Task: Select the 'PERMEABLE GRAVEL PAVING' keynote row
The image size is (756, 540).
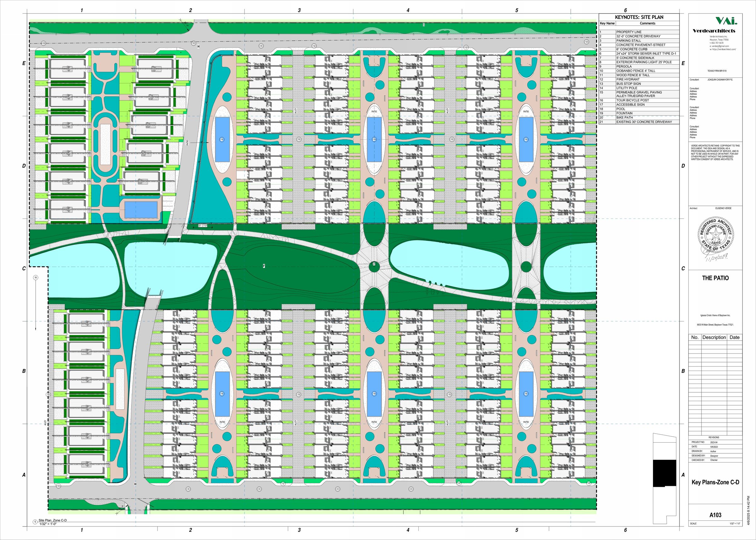Action: click(639, 94)
